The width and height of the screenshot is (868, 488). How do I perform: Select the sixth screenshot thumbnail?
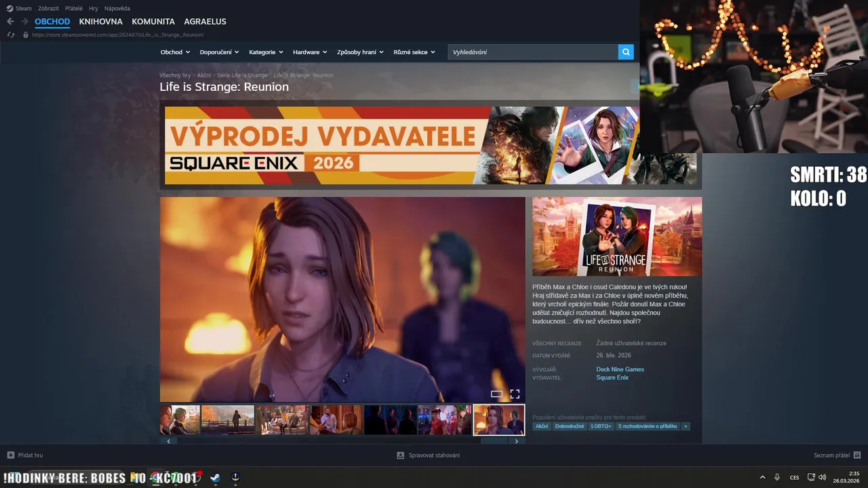coord(445,420)
